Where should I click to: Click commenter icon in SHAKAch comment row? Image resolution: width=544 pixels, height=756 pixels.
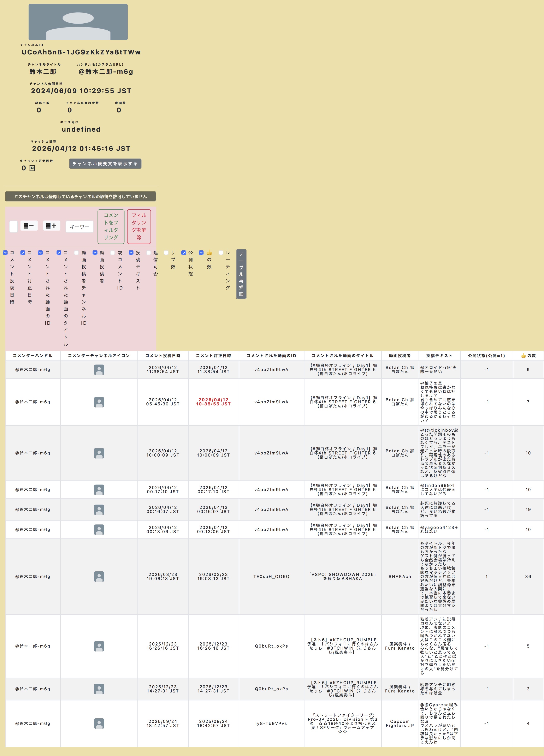99,576
